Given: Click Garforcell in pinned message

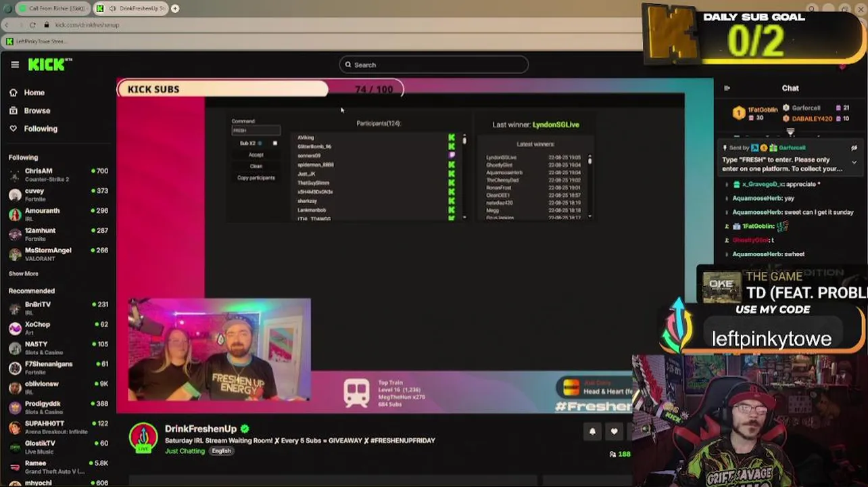Looking at the screenshot, I should point(792,147).
